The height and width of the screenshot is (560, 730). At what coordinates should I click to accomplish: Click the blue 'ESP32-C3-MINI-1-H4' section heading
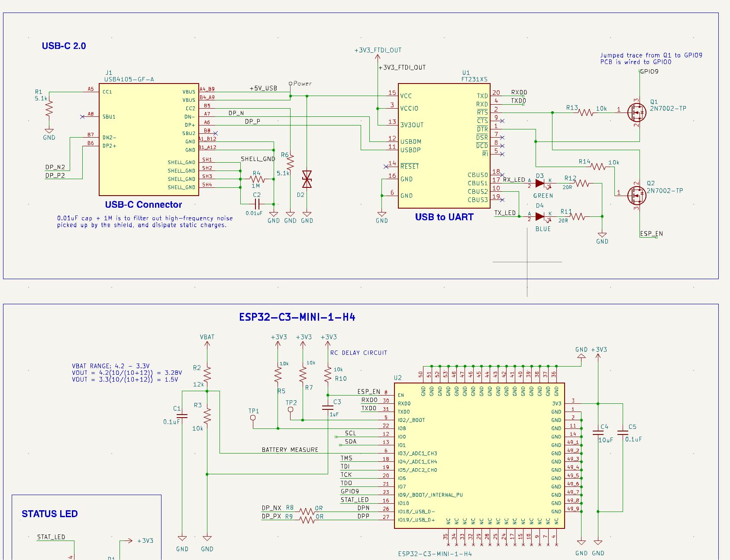[x=297, y=317]
